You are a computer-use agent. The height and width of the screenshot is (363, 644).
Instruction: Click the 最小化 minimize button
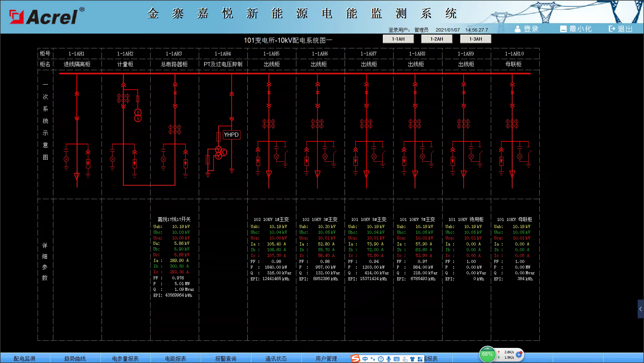click(576, 29)
